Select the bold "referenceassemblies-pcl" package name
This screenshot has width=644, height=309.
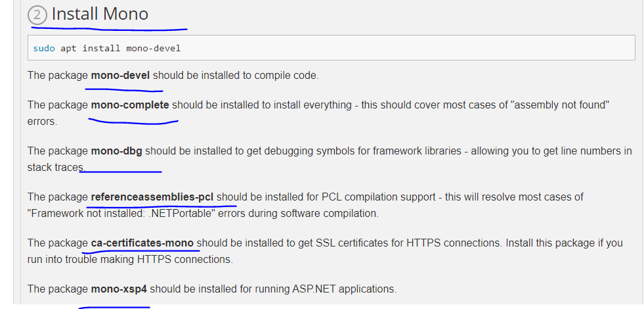152,197
